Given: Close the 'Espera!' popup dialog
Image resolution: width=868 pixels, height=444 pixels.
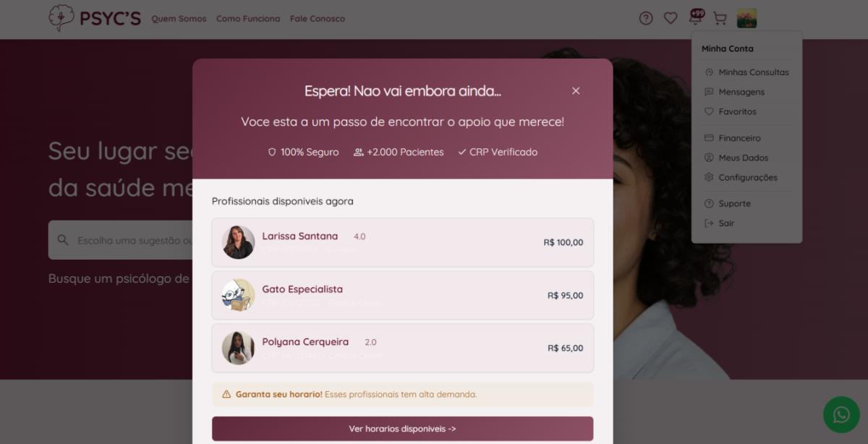Looking at the screenshot, I should [576, 90].
